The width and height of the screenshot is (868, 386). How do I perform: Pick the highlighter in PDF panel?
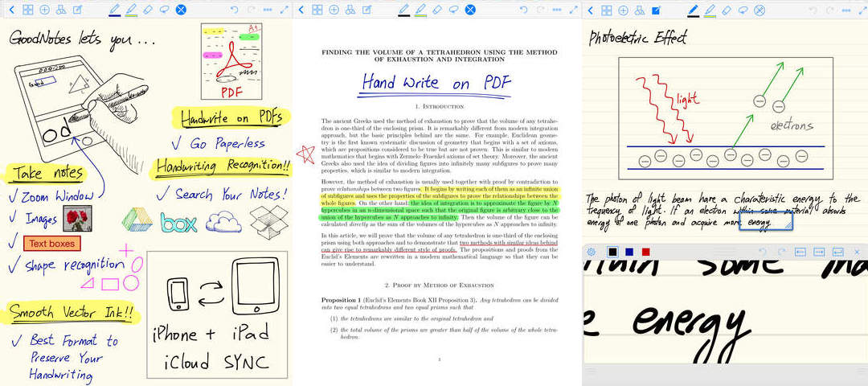(420, 10)
